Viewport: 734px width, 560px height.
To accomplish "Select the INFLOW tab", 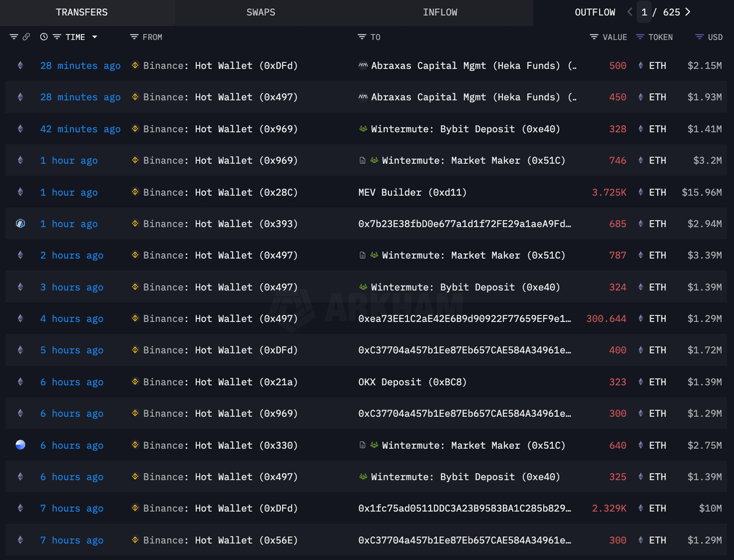I will pos(440,12).
